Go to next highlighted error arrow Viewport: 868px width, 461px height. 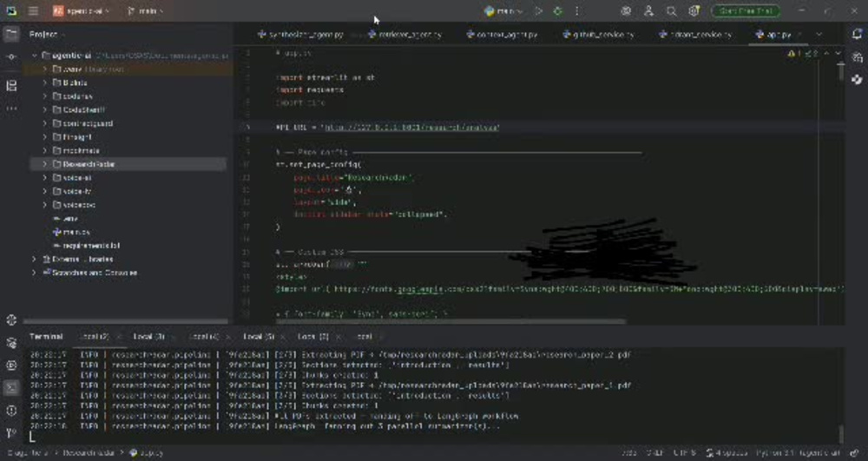pyautogui.click(x=838, y=54)
